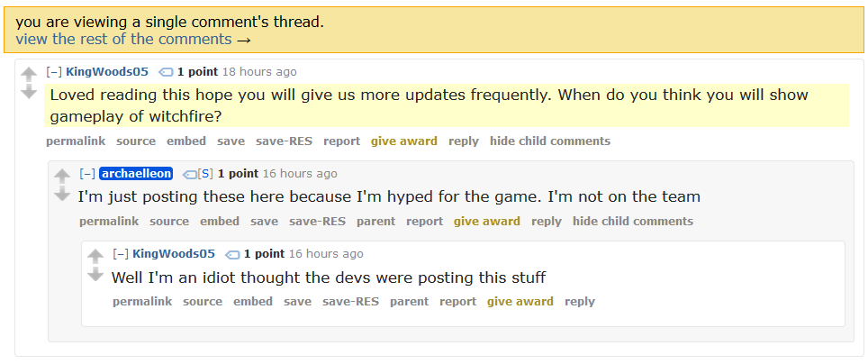The width and height of the screenshot is (868, 364).
Task: View source of the last KingWoods05 comment
Action: (203, 302)
